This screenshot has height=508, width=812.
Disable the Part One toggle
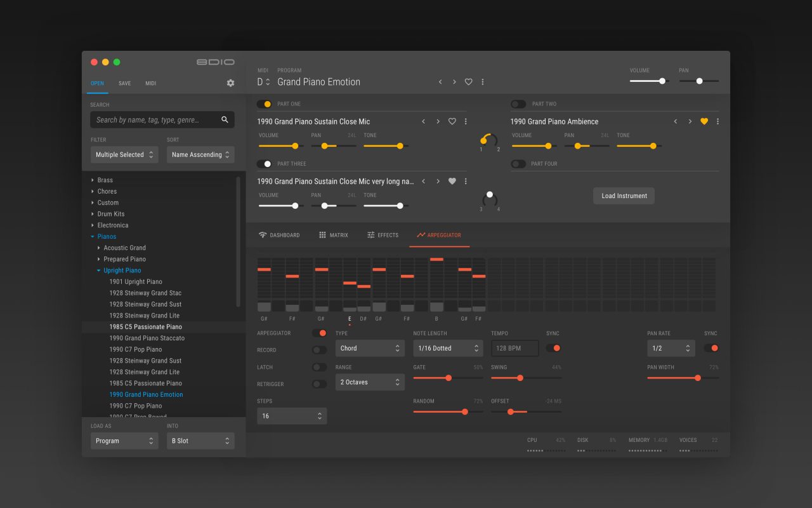pyautogui.click(x=264, y=104)
